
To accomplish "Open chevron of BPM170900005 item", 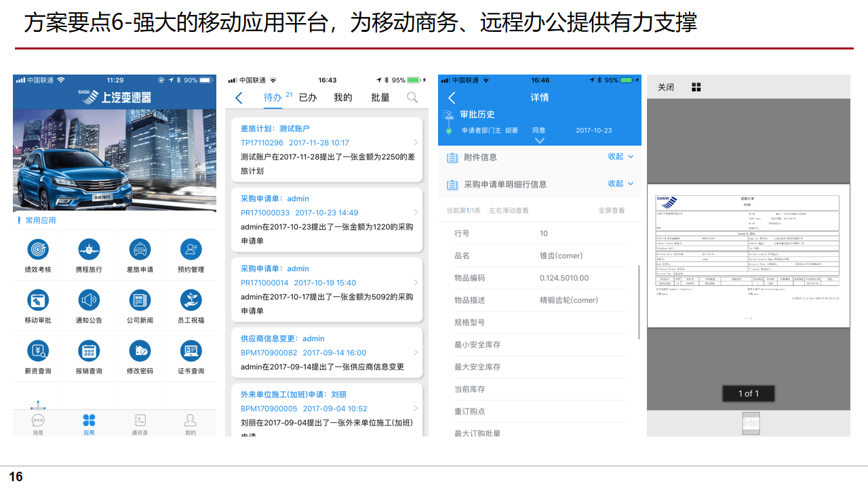I will [416, 409].
